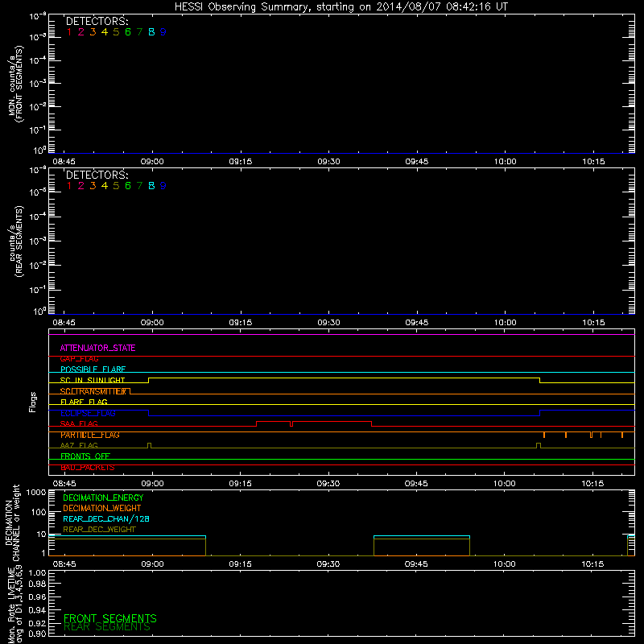Click the DETECTORS label in the rear segments panel
Image resolution: width=644 pixels, height=644 pixels.
[x=97, y=175]
